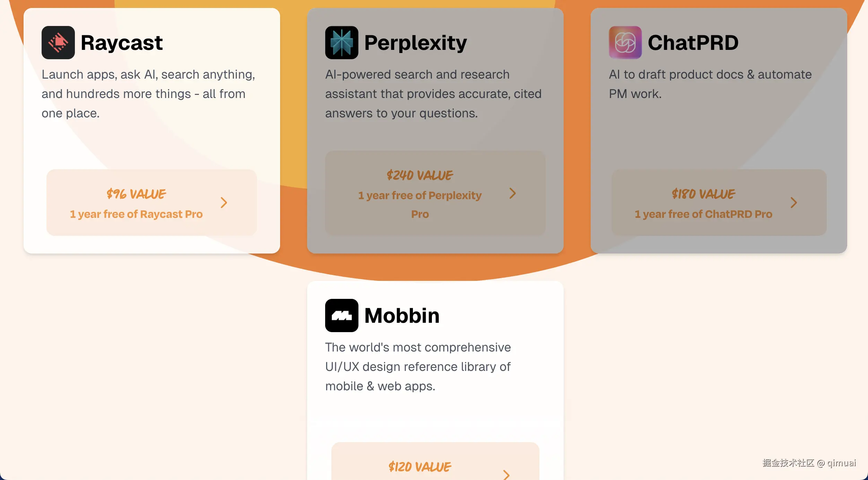Select '1 year free of Raycast Pro' text
The image size is (868, 480).
click(x=136, y=214)
